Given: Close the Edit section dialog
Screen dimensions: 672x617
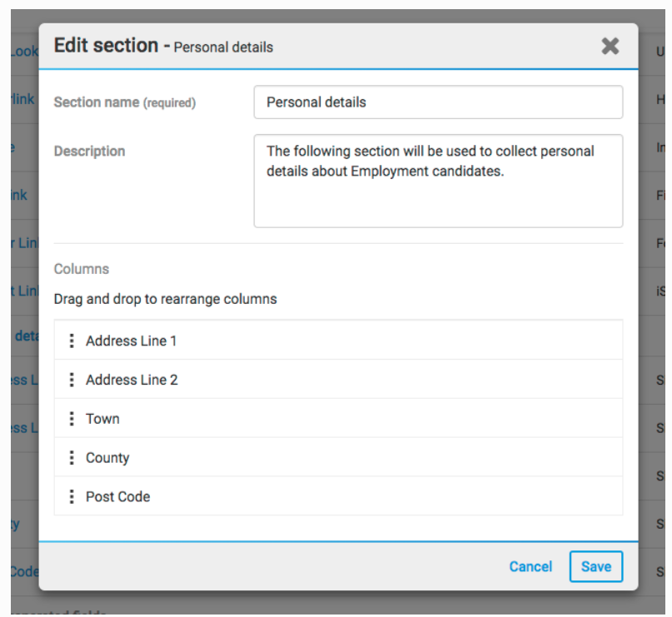Looking at the screenshot, I should coord(610,47).
